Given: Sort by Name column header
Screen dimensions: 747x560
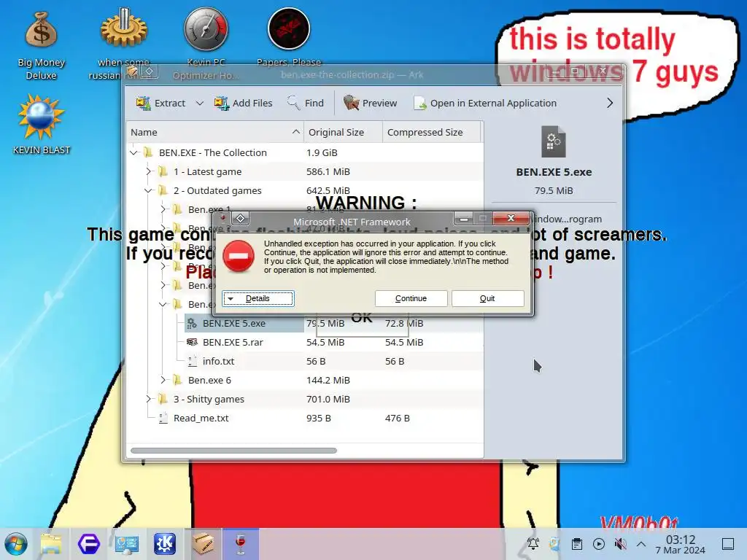Looking at the screenshot, I should (x=215, y=132).
